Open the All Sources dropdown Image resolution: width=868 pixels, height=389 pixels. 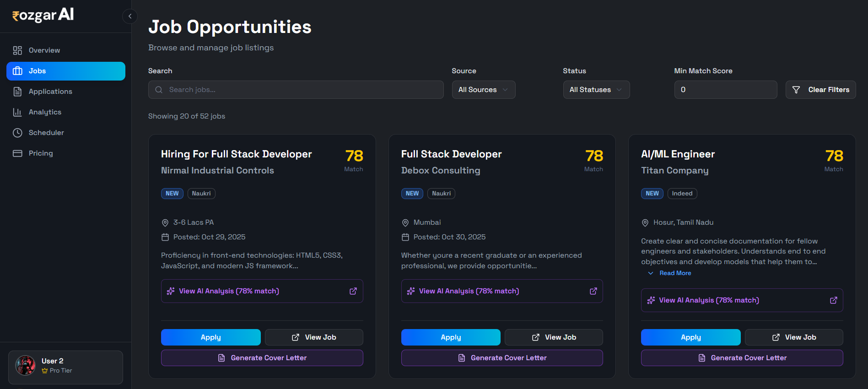tap(483, 90)
